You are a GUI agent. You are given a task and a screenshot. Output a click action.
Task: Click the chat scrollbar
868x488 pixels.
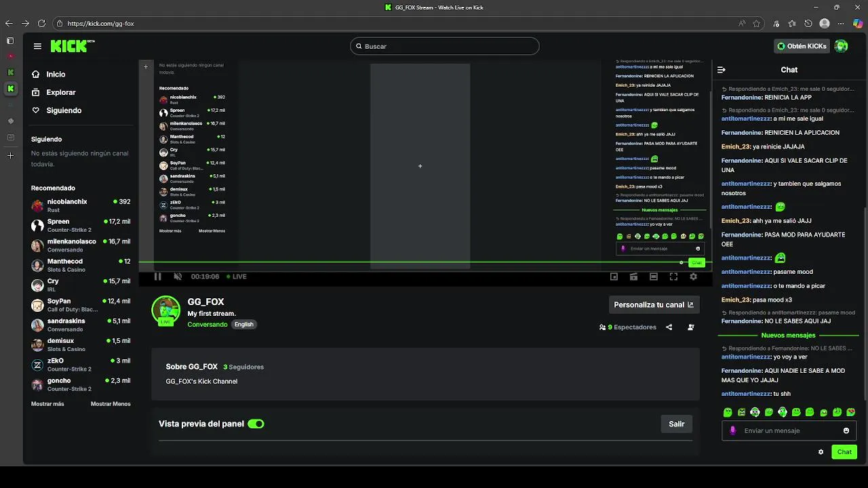[x=865, y=305]
